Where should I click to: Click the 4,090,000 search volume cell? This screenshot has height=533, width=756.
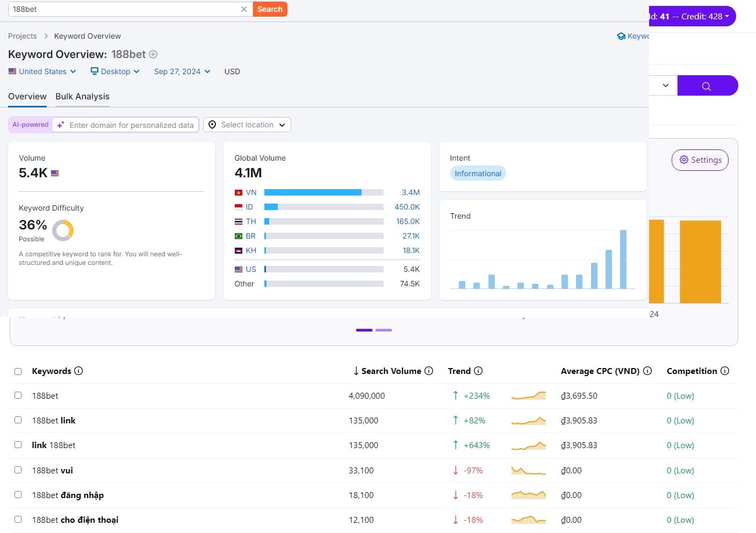367,396
